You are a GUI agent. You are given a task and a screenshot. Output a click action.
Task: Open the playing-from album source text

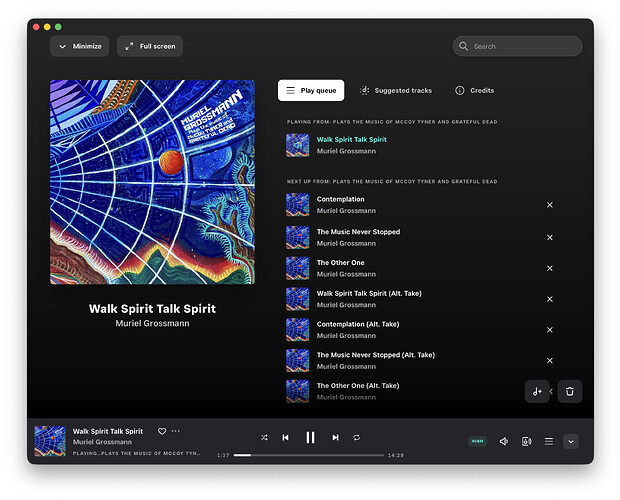136,453
